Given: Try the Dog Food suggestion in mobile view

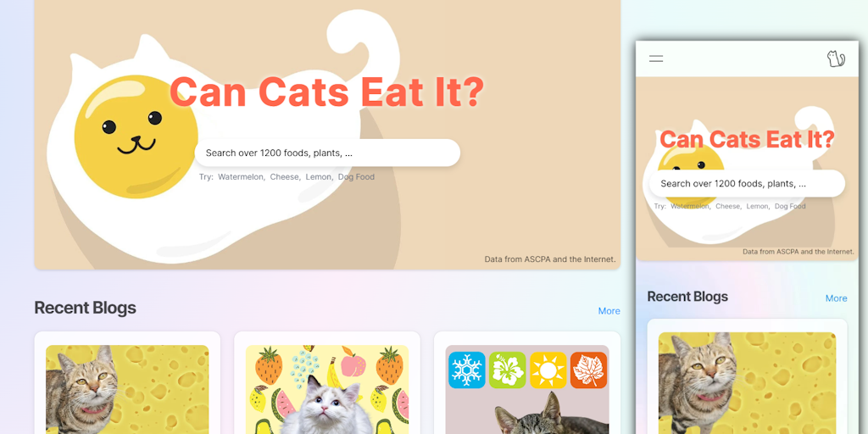Looking at the screenshot, I should pos(790,206).
